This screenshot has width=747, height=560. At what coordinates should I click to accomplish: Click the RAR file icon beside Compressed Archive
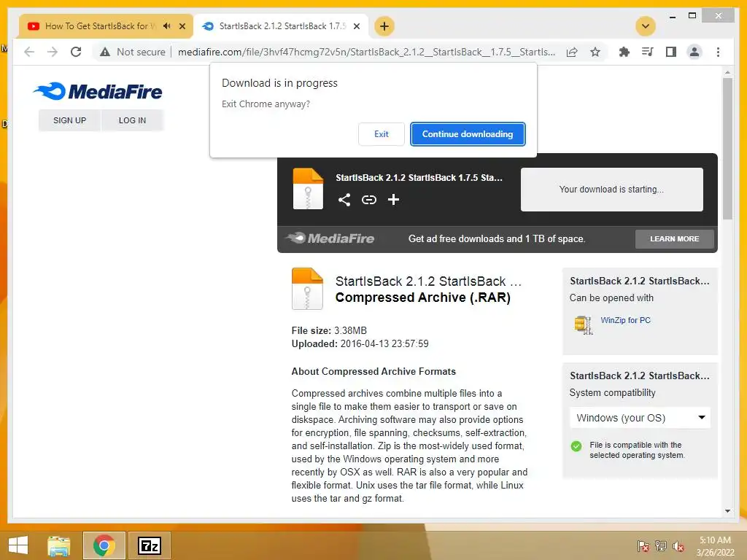pos(307,289)
